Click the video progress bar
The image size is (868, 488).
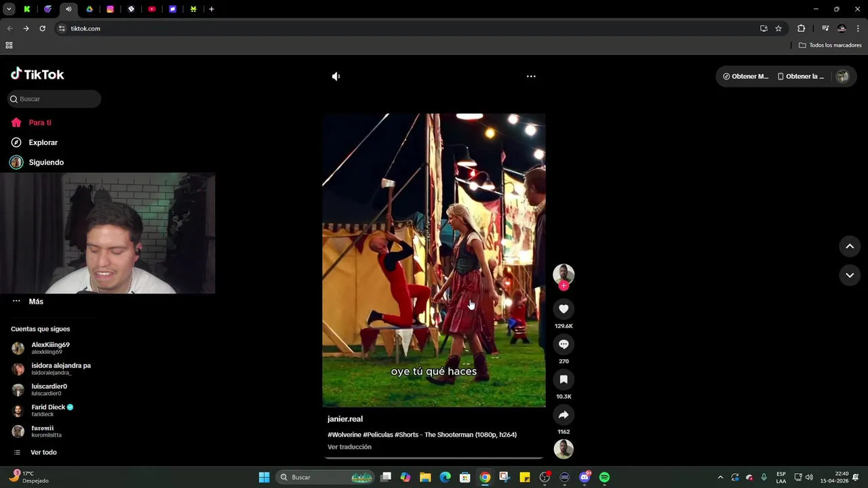[434, 458]
